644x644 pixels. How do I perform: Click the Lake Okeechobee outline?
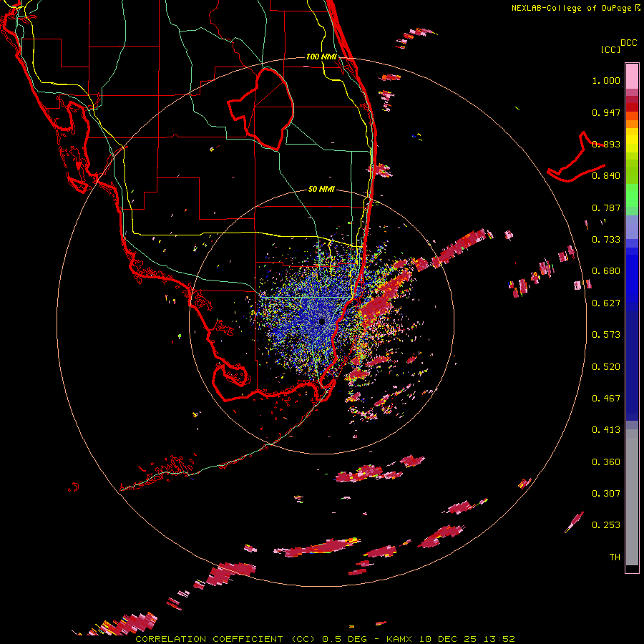point(260,108)
